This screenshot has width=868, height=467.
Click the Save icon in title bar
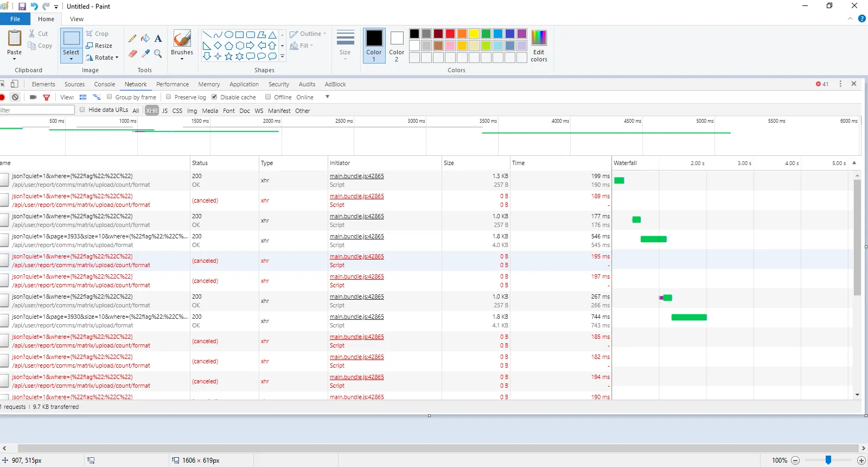click(22, 7)
